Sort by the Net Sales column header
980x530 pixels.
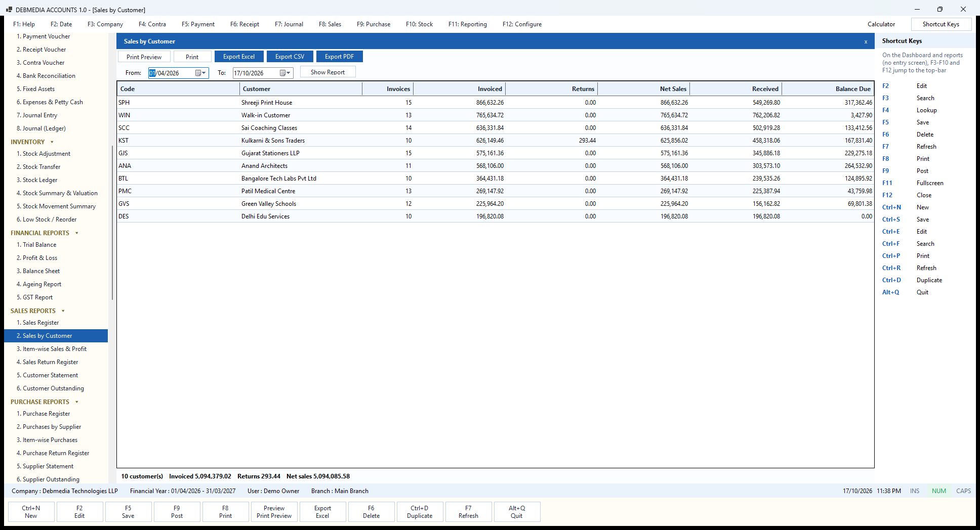643,89
